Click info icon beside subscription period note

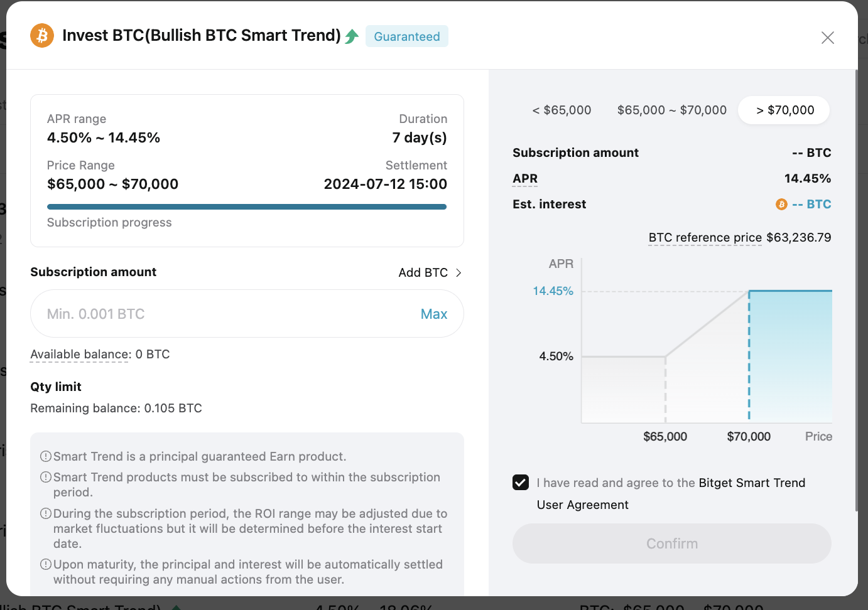pyautogui.click(x=46, y=477)
